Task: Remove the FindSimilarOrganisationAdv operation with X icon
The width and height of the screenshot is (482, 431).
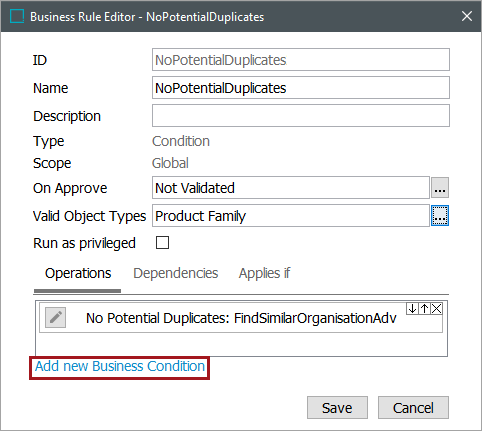Action: pyautogui.click(x=436, y=309)
